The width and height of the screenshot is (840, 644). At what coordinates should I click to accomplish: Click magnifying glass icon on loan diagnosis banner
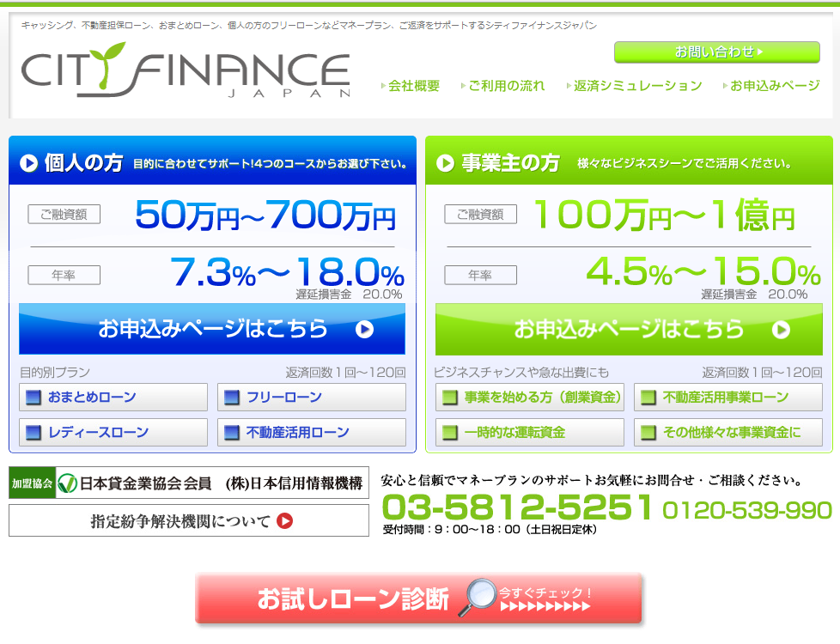pos(478,598)
